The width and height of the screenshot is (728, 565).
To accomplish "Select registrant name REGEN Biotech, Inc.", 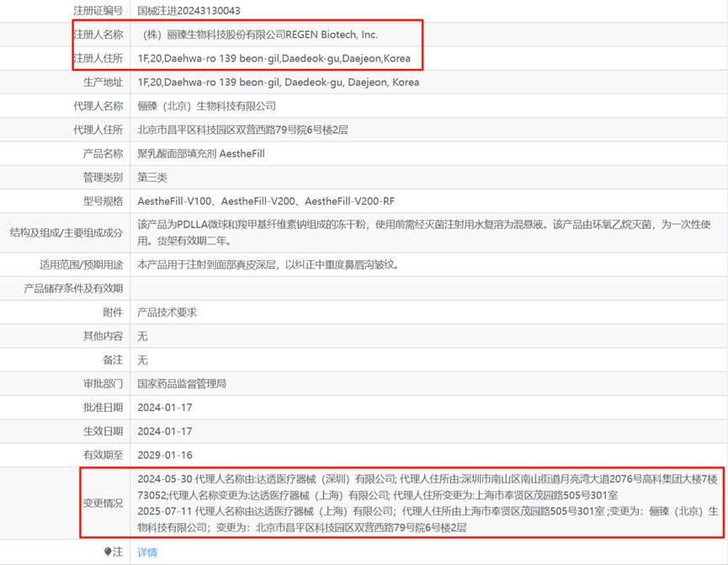I will [332, 35].
